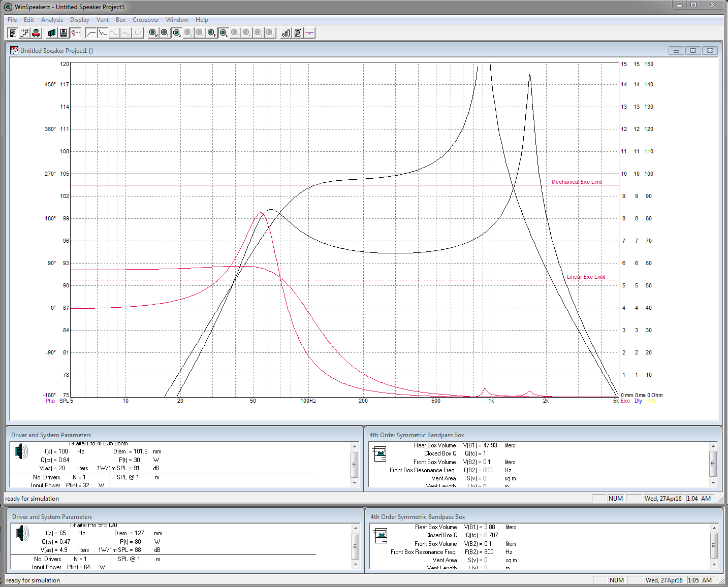This screenshot has height=587, width=728.
Task: Click scrollbar thumb in upper bandpass panel
Action: click(x=713, y=463)
